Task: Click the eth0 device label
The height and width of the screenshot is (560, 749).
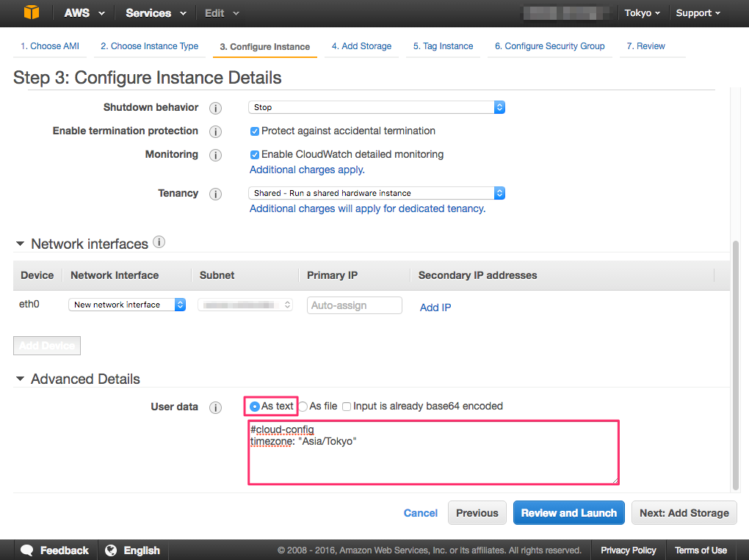Action: click(x=29, y=304)
